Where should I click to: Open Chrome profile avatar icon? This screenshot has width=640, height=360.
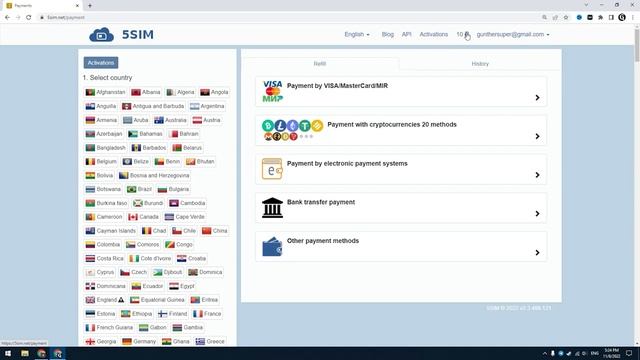click(622, 17)
